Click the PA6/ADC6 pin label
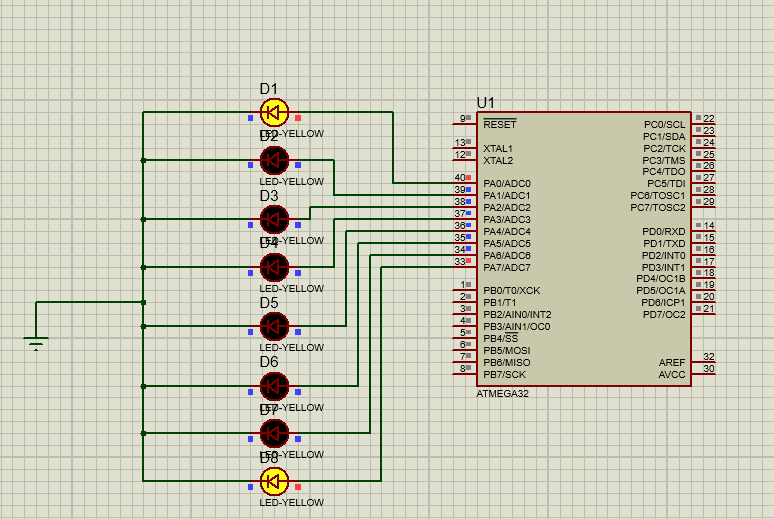The image size is (774, 519). [507, 255]
